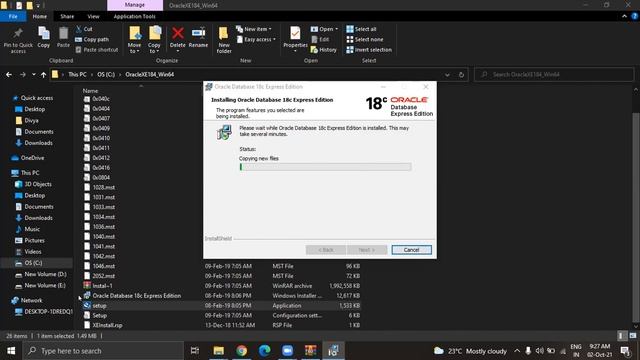The height and width of the screenshot is (360, 640).
Task: Click the Search OracleXE184_Win64 field
Action: [554, 75]
